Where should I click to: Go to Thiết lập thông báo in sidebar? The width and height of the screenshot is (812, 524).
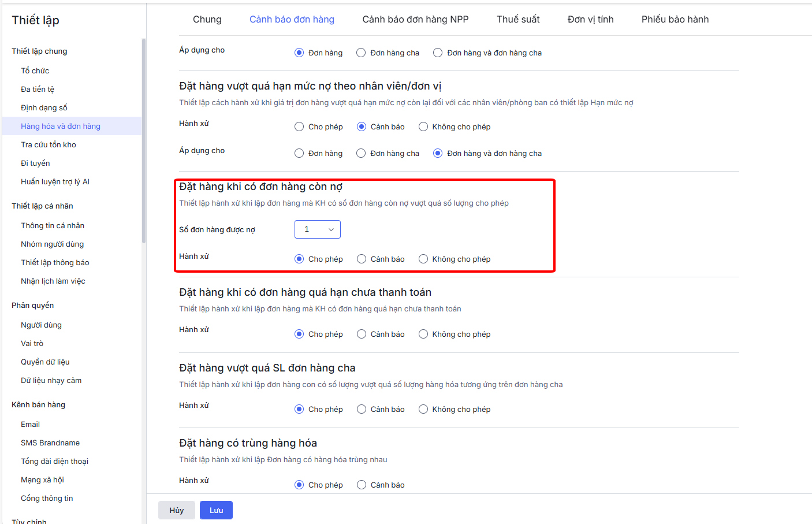pos(55,262)
